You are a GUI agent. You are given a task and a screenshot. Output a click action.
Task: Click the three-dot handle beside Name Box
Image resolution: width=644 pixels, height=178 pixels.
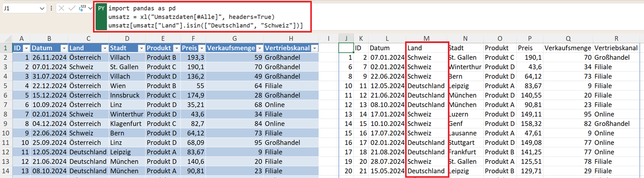(51, 8)
